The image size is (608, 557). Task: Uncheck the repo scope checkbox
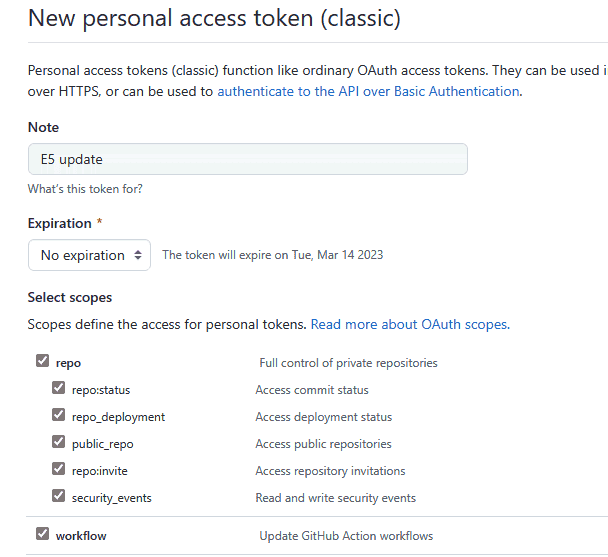click(42, 362)
